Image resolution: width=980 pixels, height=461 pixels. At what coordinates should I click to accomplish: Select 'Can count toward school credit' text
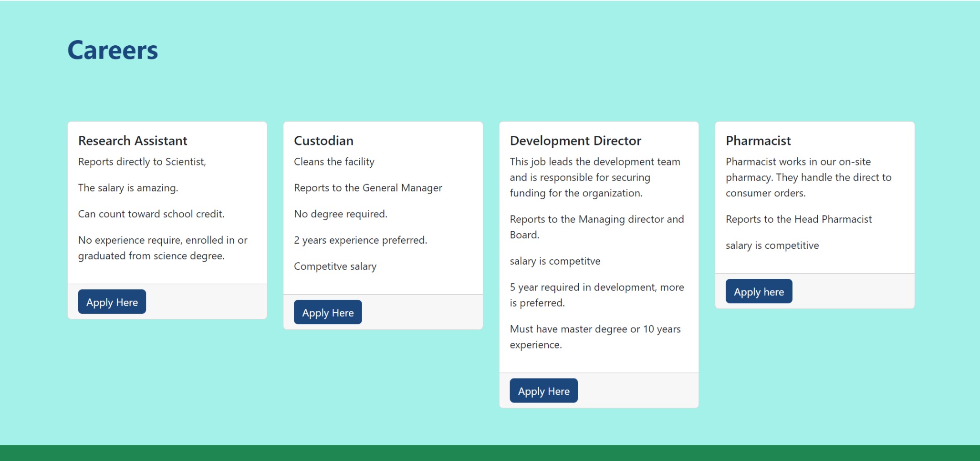(x=151, y=214)
